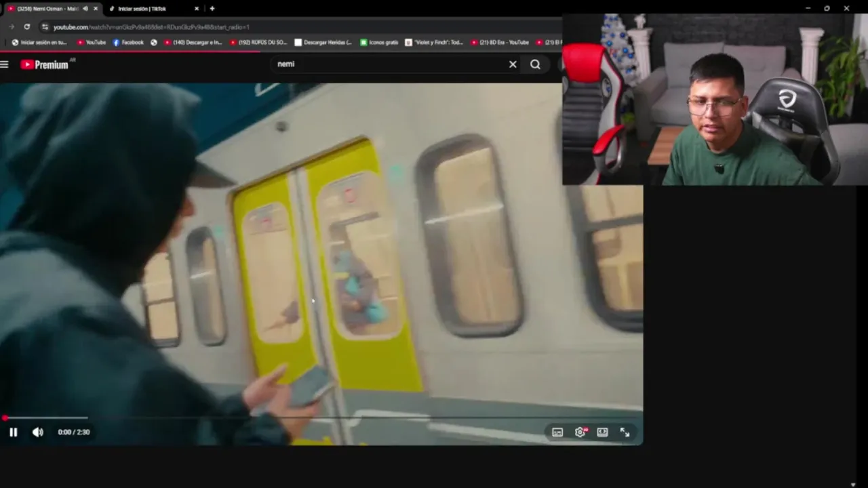The width and height of the screenshot is (868, 488).
Task: Click the globe bookmark icon next to Facebook
Action: pyautogui.click(x=154, y=42)
